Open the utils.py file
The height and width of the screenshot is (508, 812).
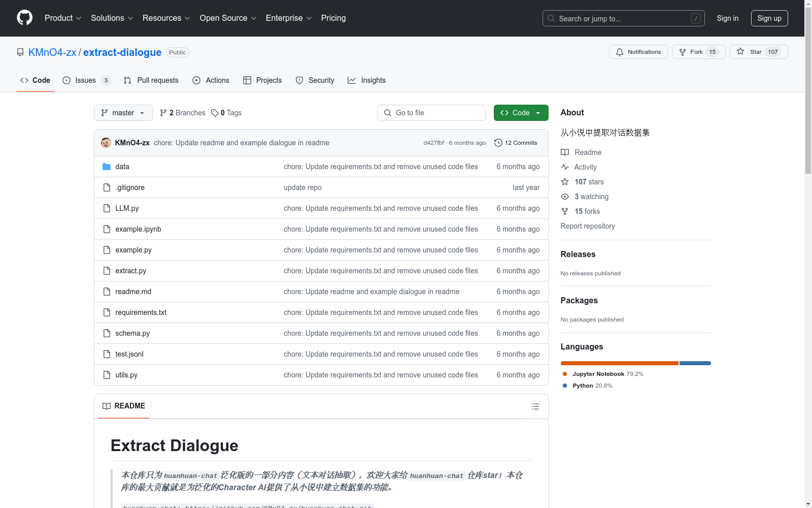click(x=126, y=375)
